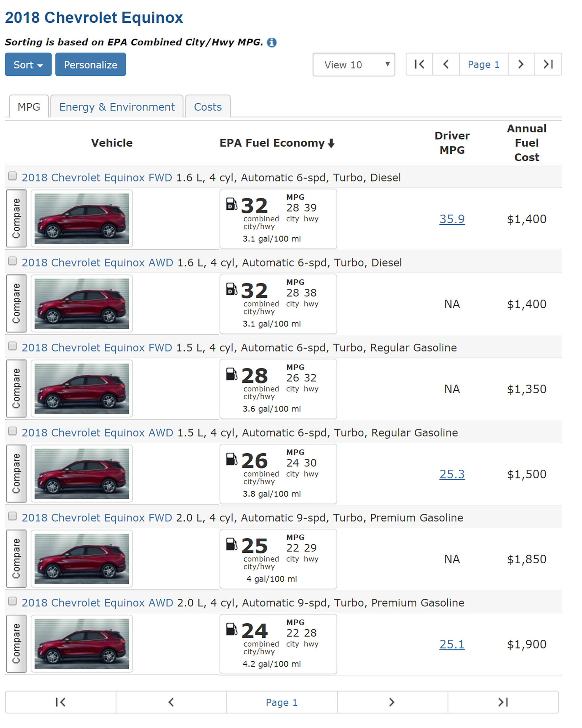
Task: Go to last page in bottom pagination
Action: point(503,702)
